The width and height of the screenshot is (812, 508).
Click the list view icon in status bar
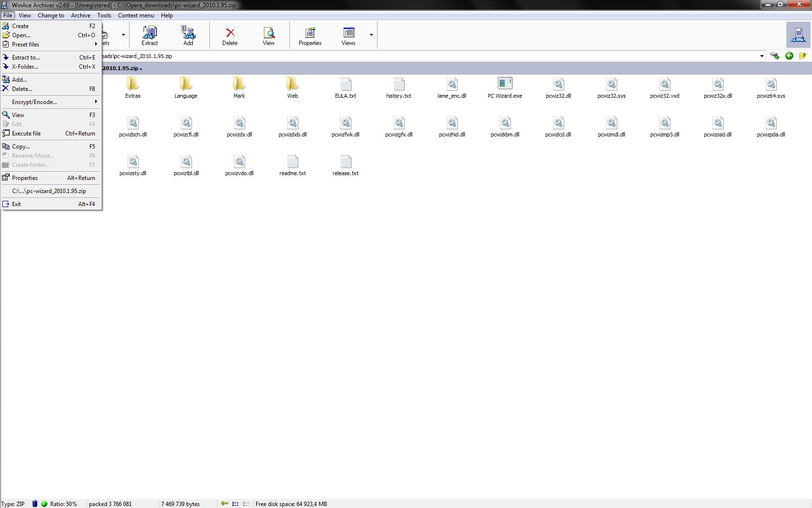click(235, 504)
